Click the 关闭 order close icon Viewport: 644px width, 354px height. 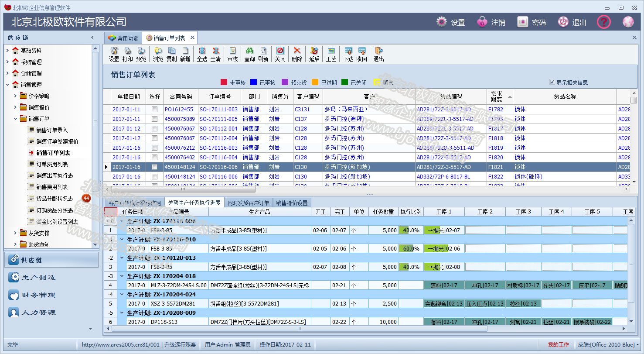280,51
